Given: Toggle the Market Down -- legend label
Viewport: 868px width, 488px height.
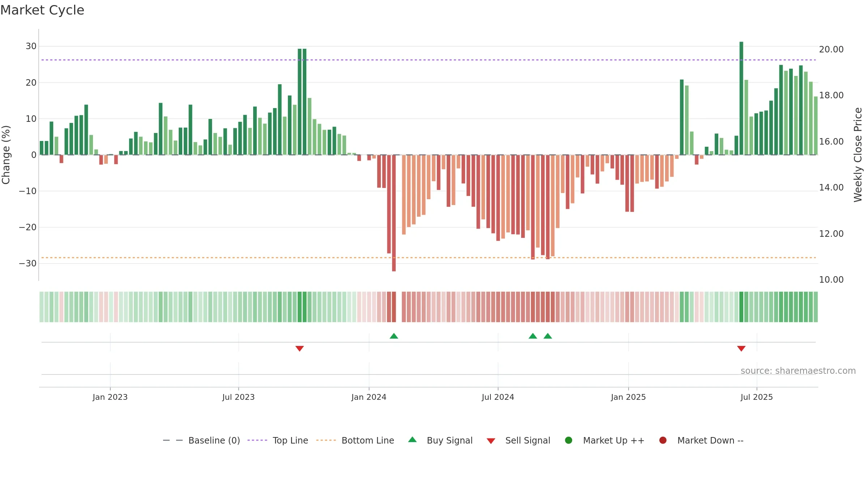Looking at the screenshot, I should [x=710, y=440].
